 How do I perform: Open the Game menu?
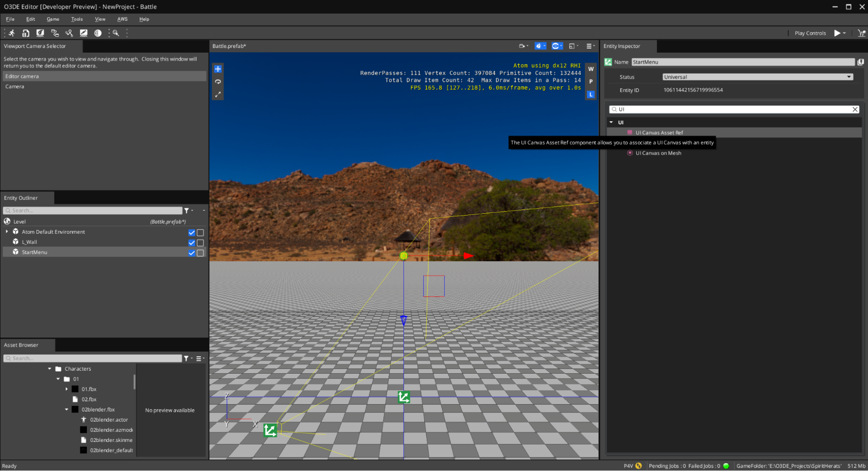click(x=53, y=19)
